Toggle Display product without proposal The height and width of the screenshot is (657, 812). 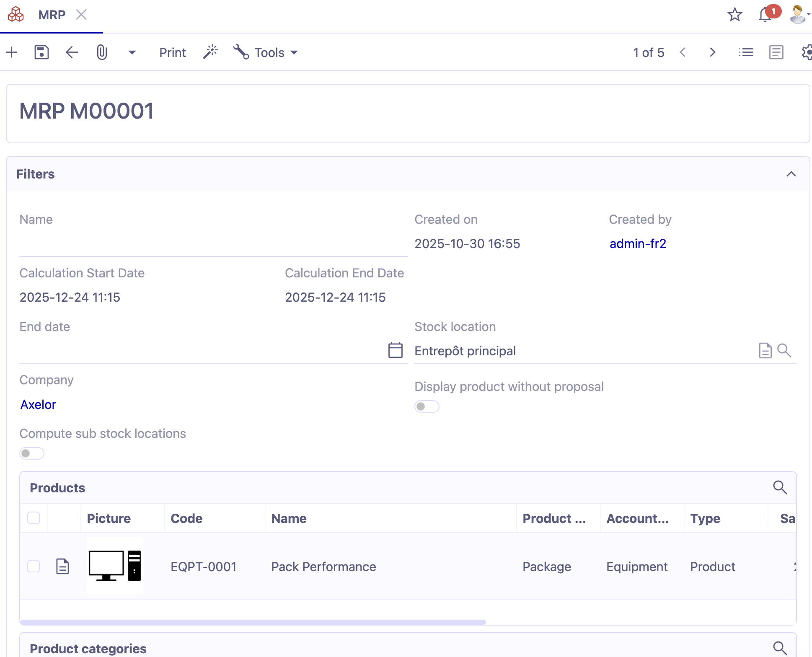(x=427, y=406)
